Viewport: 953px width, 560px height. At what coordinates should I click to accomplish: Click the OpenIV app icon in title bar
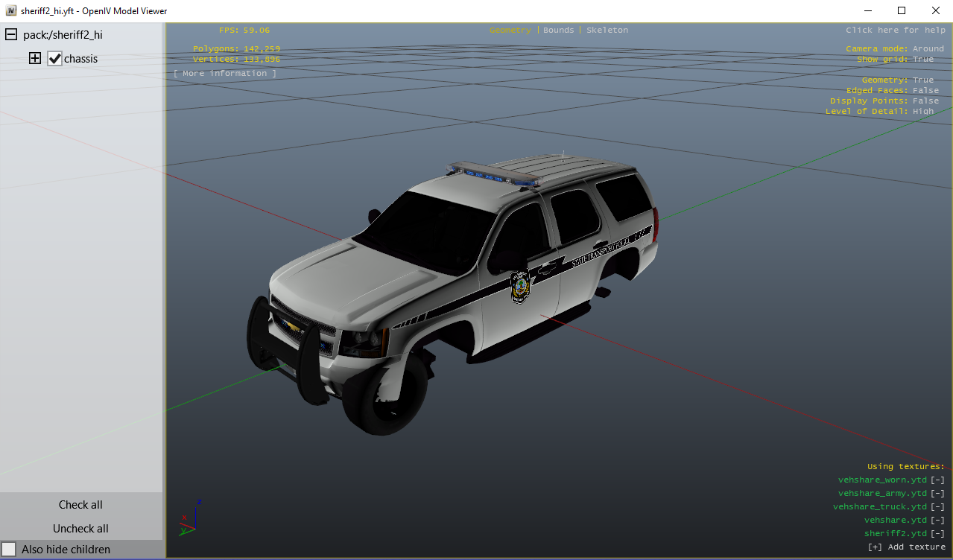point(10,10)
